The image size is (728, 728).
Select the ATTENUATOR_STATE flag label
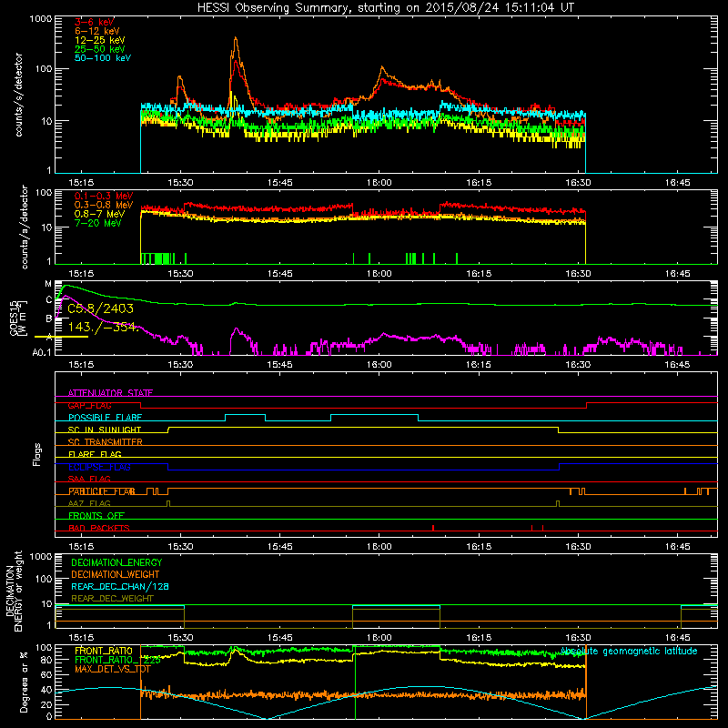point(110,393)
